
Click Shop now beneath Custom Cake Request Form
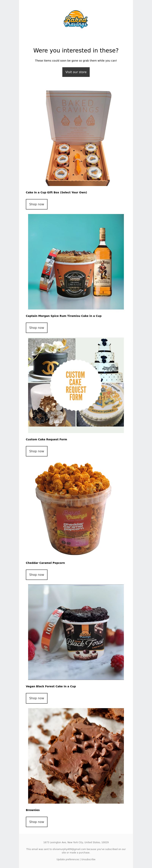click(x=37, y=451)
